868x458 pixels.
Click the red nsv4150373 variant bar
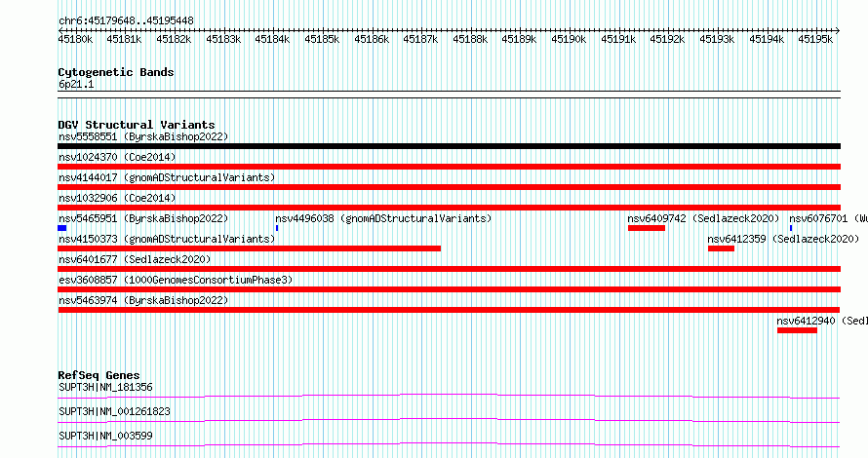click(x=249, y=248)
